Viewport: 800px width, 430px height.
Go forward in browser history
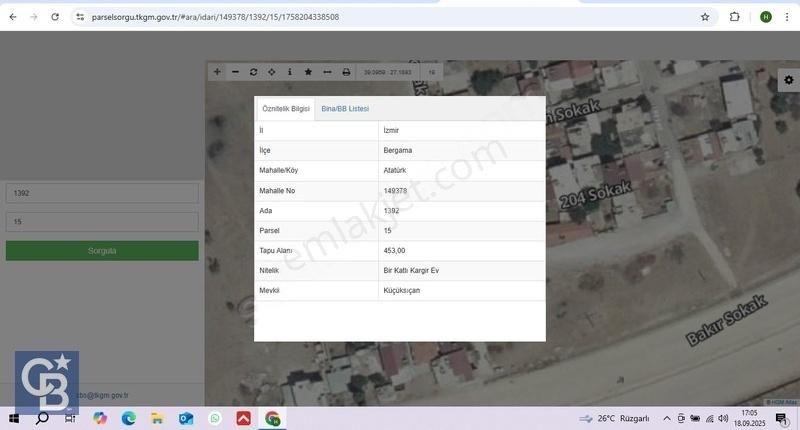coord(34,17)
